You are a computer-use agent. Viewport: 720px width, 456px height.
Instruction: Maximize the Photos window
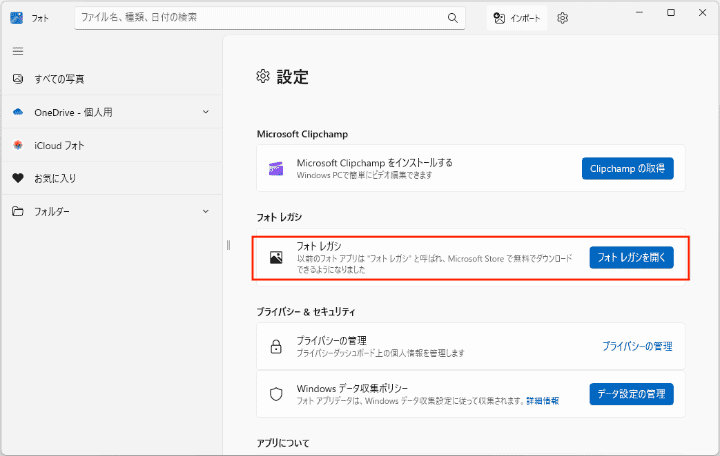(x=671, y=13)
